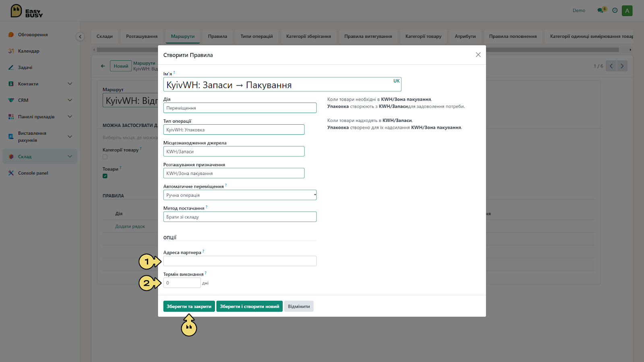Open the Календар sidebar icon
The image size is (644, 362).
tap(11, 51)
